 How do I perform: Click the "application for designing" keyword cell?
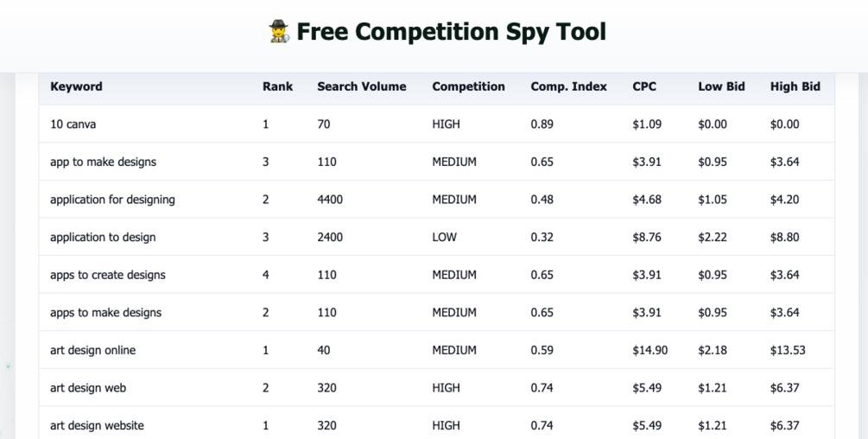point(112,200)
